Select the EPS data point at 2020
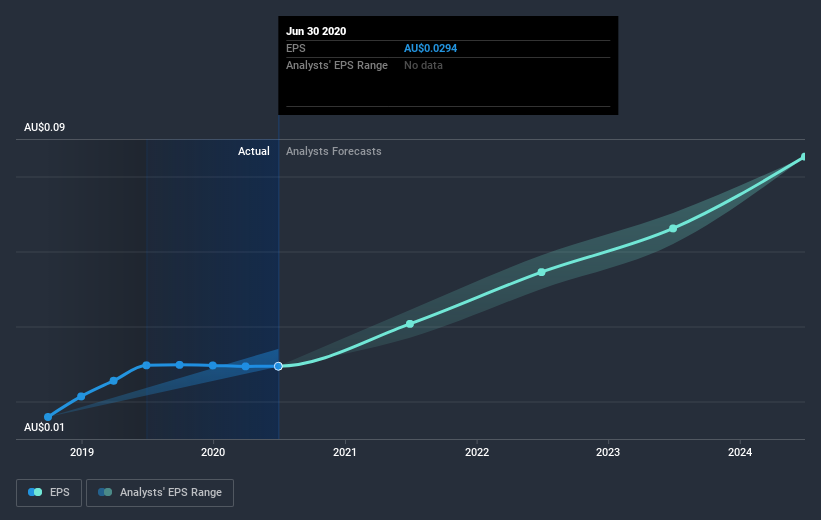821x520 pixels. point(213,366)
